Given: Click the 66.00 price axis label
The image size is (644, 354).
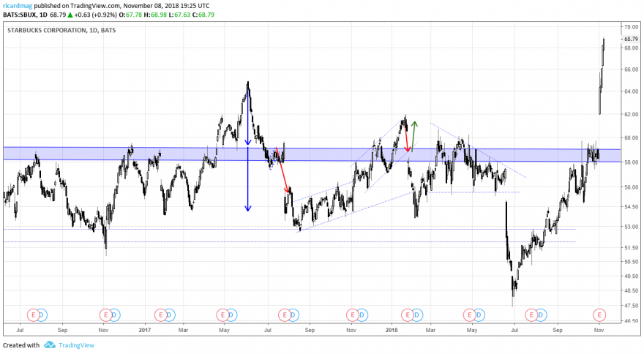Looking at the screenshot, I should click(632, 69).
